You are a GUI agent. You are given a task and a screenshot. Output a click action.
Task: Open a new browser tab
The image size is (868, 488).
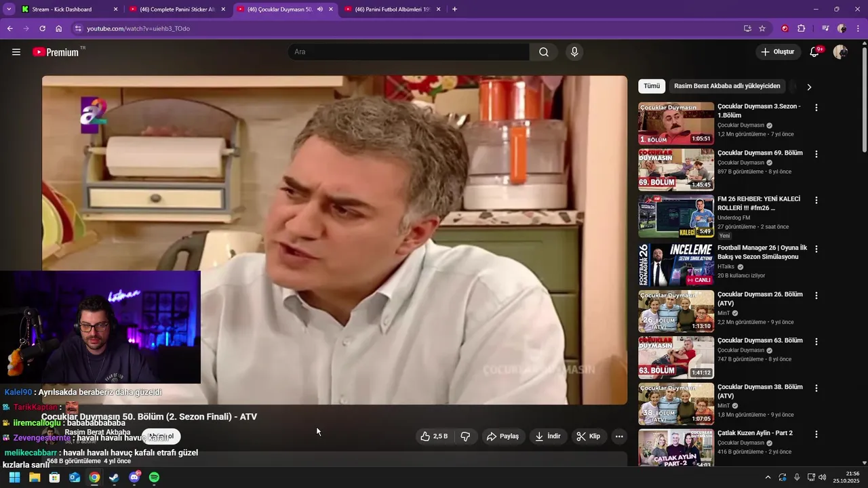(x=454, y=9)
